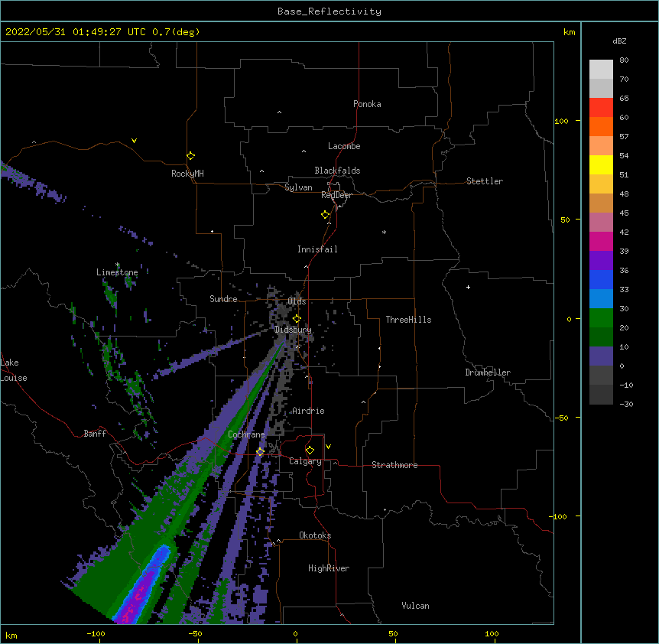Click the darkest gray -30 to -10 swatch
Screen dimensions: 659x644
pyautogui.click(x=601, y=395)
